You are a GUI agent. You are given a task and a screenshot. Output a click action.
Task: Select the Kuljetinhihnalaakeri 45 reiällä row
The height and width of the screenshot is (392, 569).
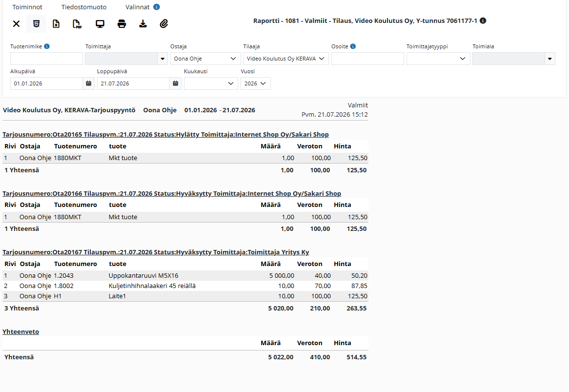point(185,286)
